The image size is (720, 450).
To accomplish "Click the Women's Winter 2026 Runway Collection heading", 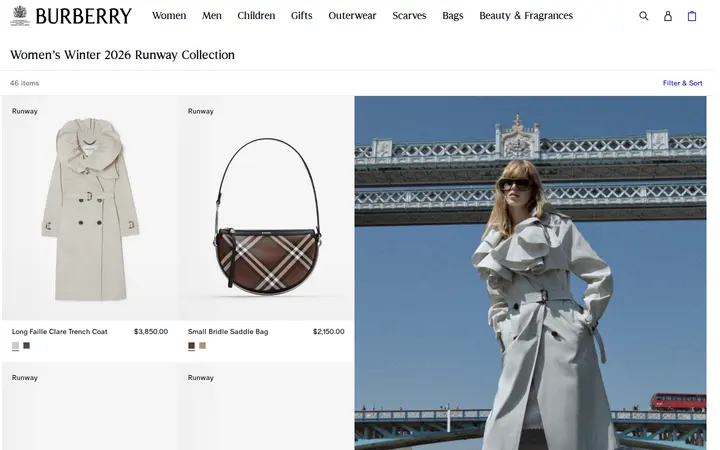I will click(x=122, y=55).
